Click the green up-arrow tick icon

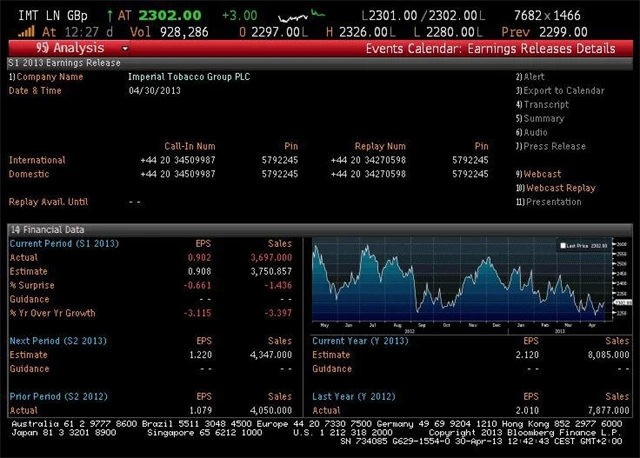click(x=109, y=16)
